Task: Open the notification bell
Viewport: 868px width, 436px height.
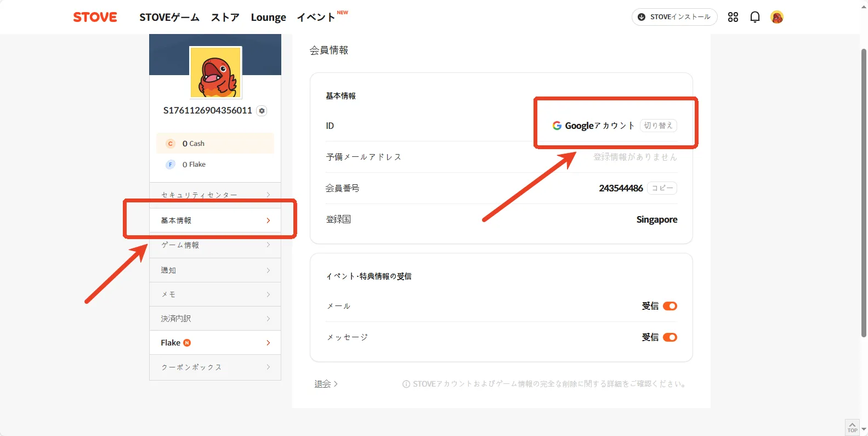Action: (x=754, y=17)
